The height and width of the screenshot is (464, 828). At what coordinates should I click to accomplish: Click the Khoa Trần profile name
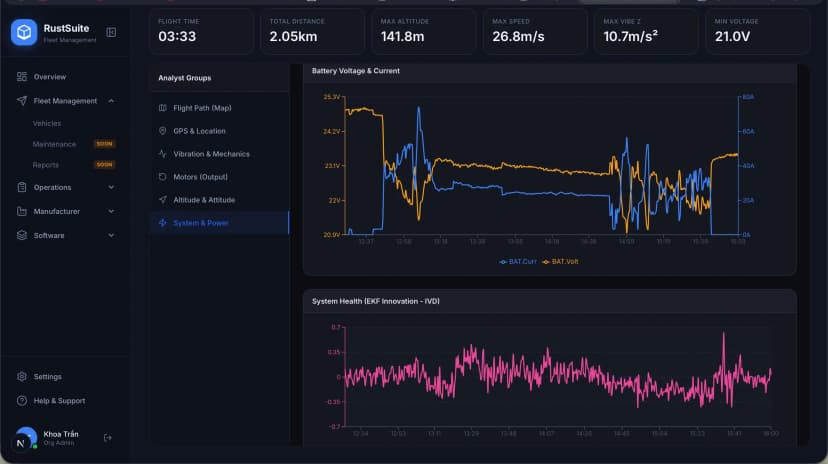(x=61, y=434)
